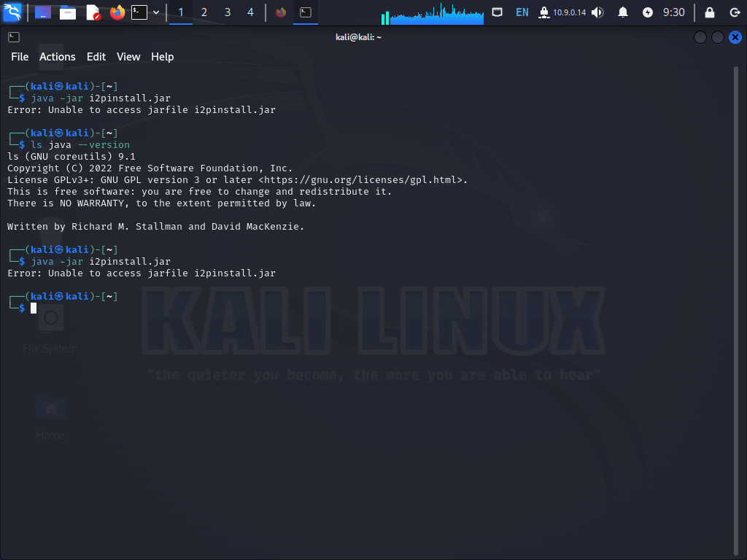Open the Kali applications menu icon
747x560 pixels.
click(12, 12)
